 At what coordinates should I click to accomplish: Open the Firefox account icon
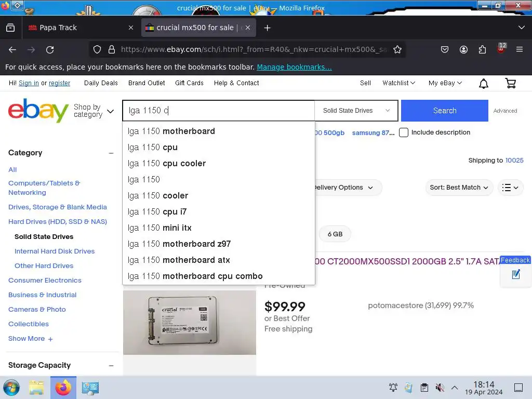[x=463, y=49]
